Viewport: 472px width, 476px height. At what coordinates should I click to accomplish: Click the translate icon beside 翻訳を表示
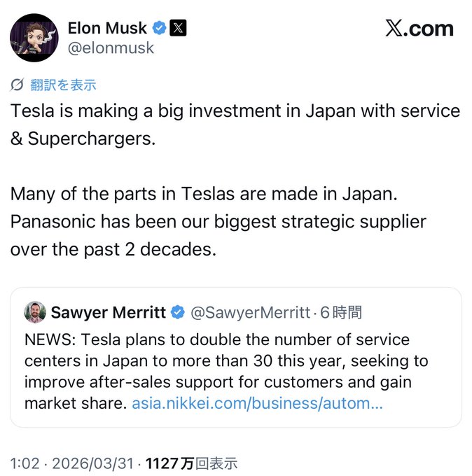pyautogui.click(x=18, y=85)
